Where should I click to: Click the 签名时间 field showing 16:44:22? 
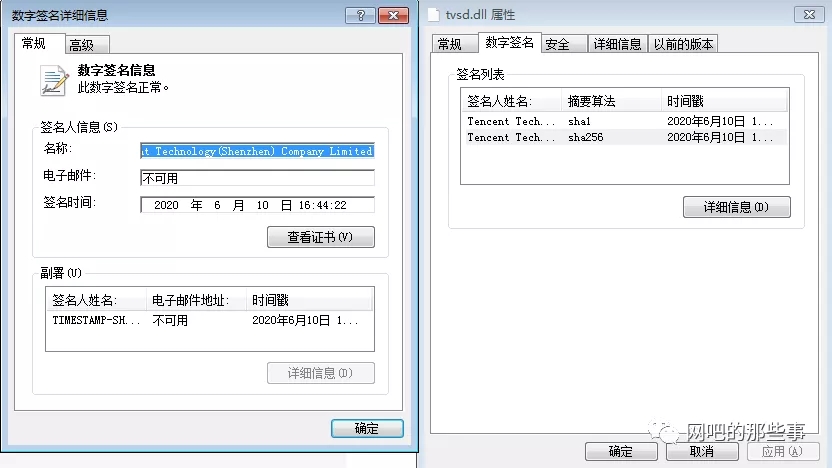(x=257, y=205)
